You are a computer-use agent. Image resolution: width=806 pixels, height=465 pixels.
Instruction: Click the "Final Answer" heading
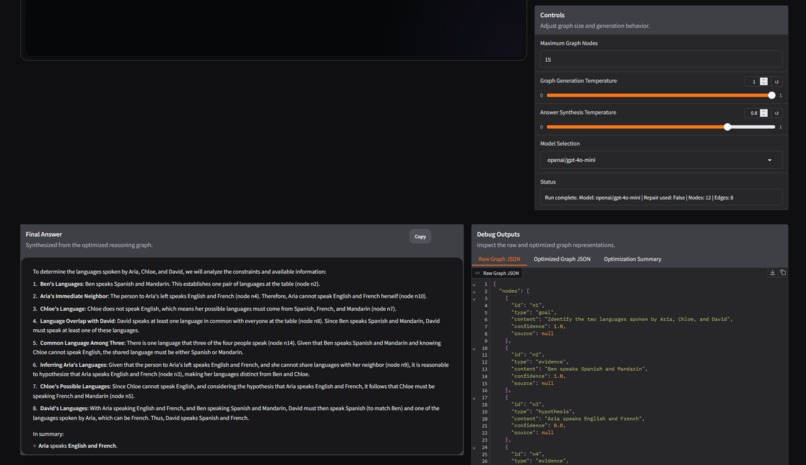(x=44, y=234)
